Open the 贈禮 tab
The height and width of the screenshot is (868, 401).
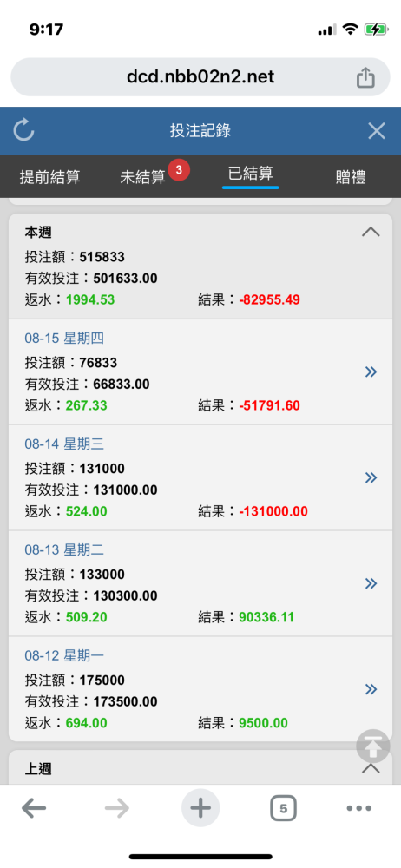[351, 177]
